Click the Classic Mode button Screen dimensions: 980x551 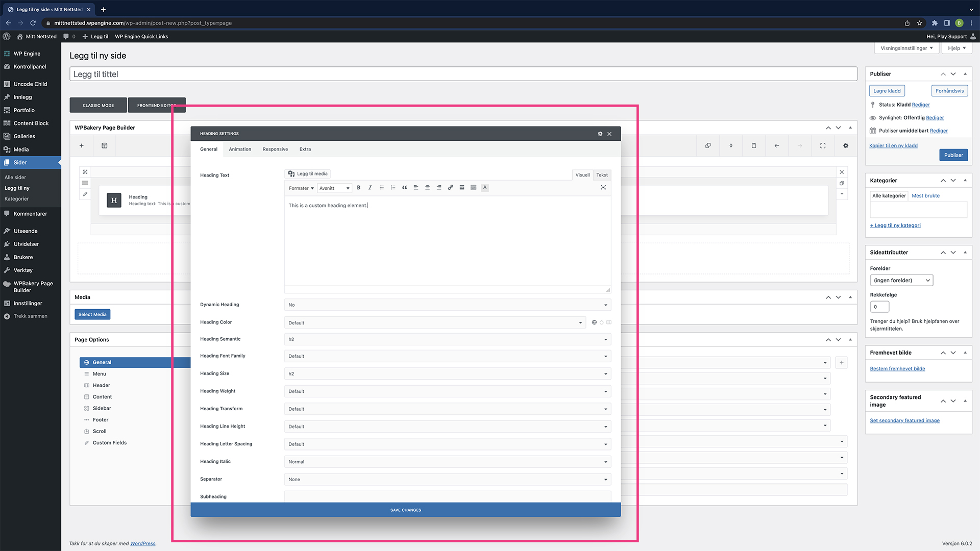coord(99,105)
